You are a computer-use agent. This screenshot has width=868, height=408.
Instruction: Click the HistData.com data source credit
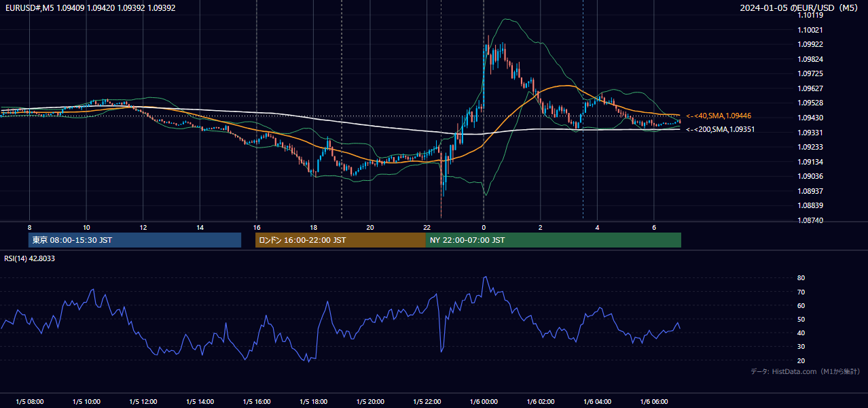click(806, 371)
